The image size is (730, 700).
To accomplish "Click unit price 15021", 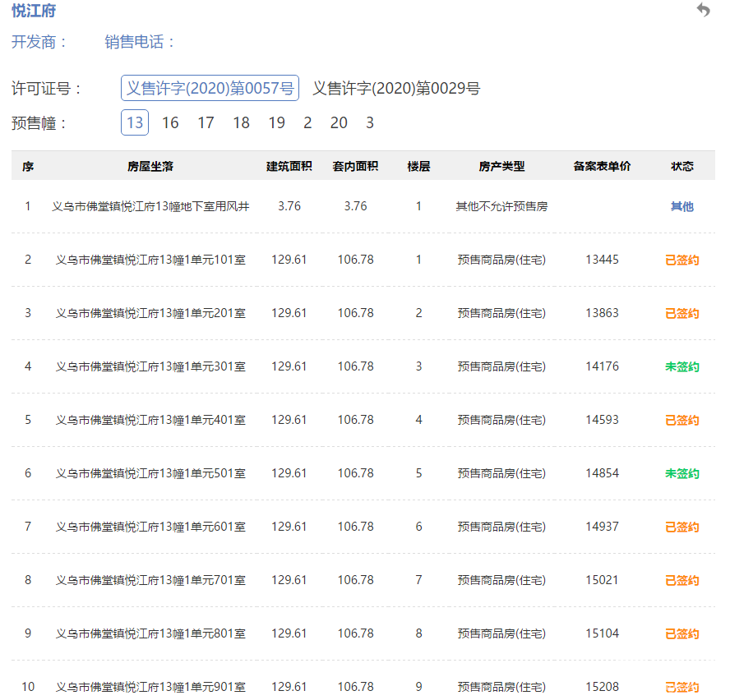I will click(x=602, y=580).
